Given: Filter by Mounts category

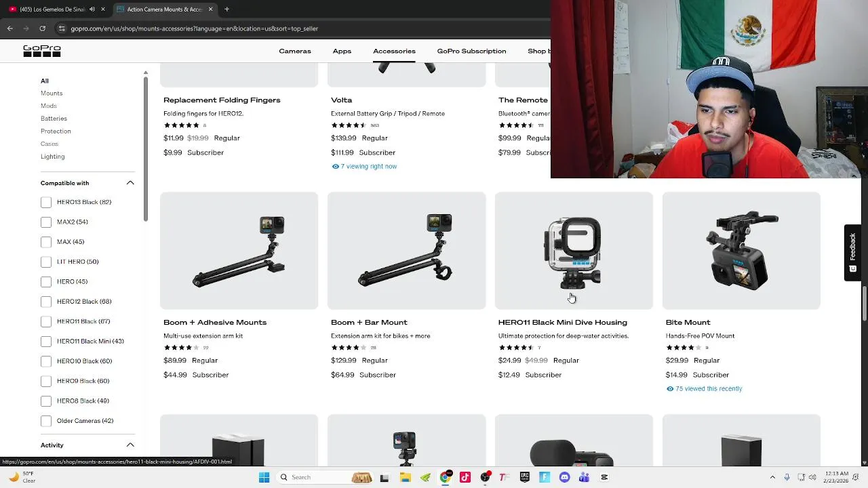Looking at the screenshot, I should [x=52, y=94].
